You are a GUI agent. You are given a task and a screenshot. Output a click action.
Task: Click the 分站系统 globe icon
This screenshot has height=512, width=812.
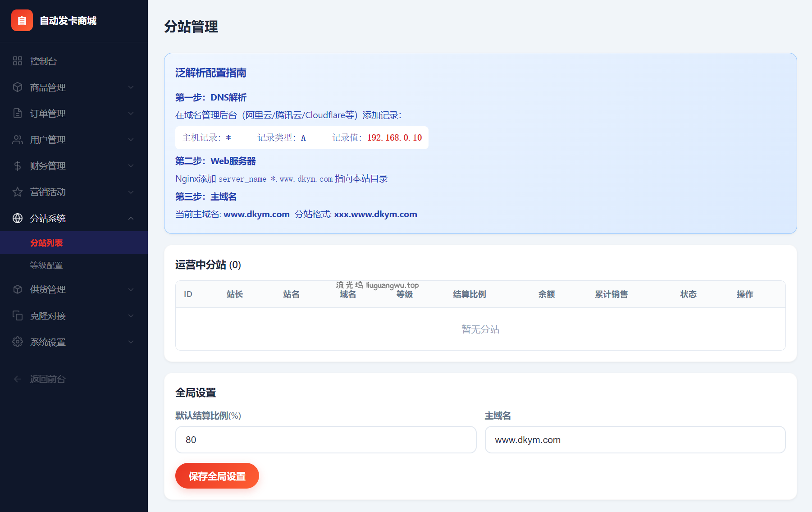click(18, 218)
